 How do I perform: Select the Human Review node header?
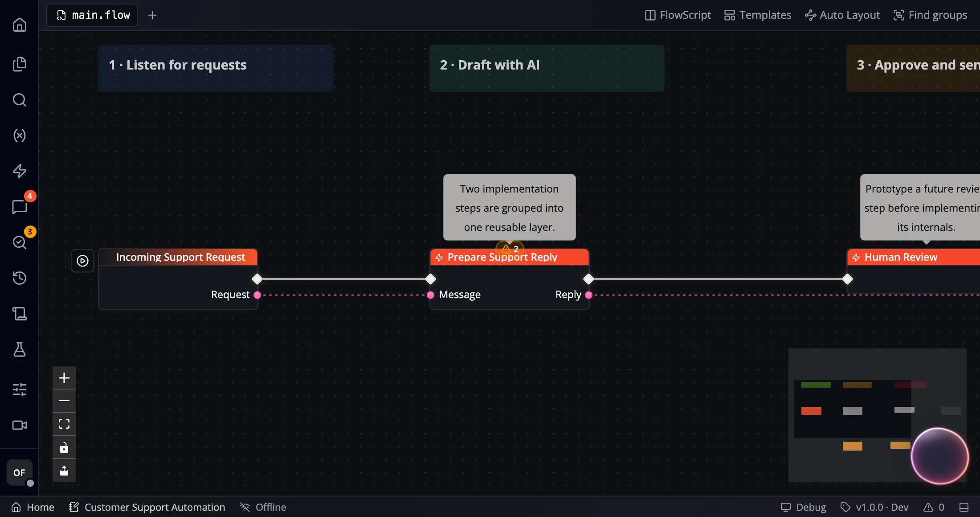(913, 257)
